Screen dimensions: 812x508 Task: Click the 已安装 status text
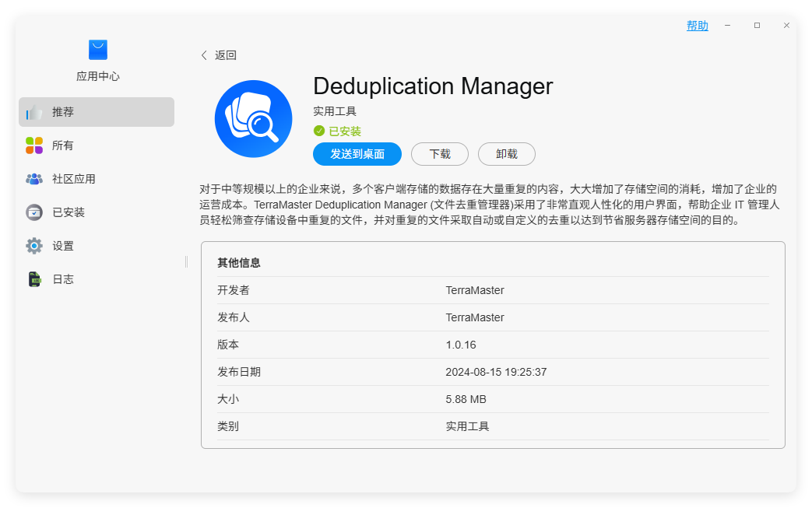point(345,131)
